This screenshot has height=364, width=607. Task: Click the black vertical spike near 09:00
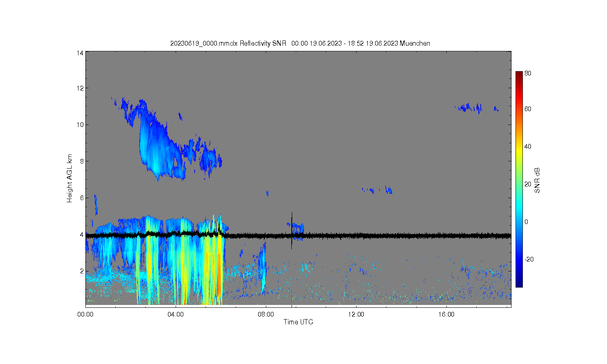coord(292,230)
